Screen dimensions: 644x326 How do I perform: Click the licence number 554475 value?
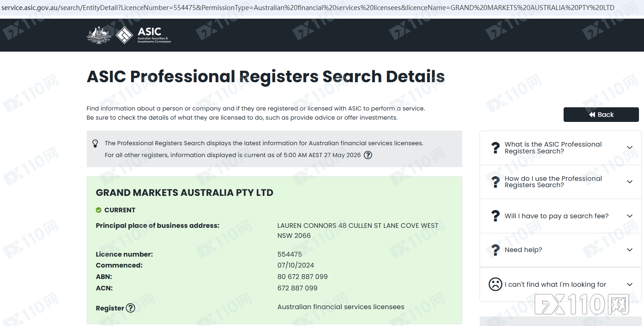point(290,254)
